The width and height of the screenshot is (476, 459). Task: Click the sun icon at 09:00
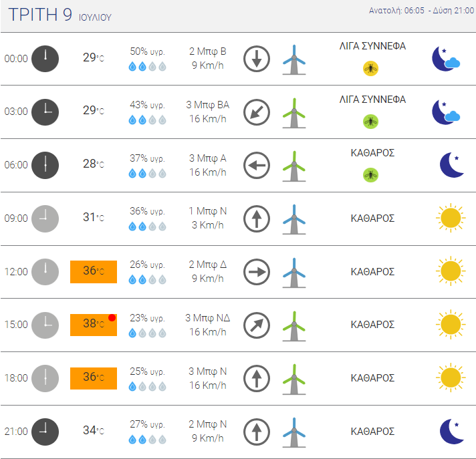click(451, 218)
